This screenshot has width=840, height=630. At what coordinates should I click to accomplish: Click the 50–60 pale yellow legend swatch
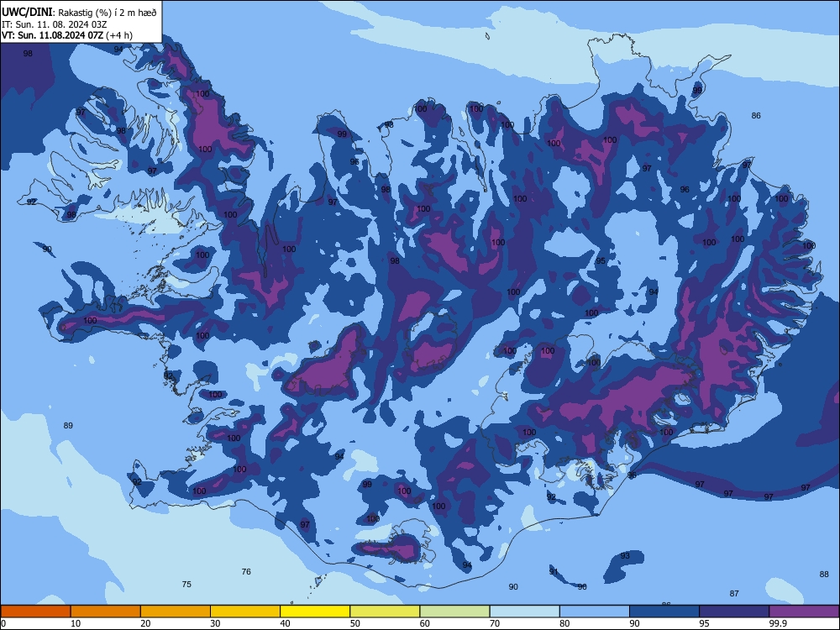click(x=385, y=612)
